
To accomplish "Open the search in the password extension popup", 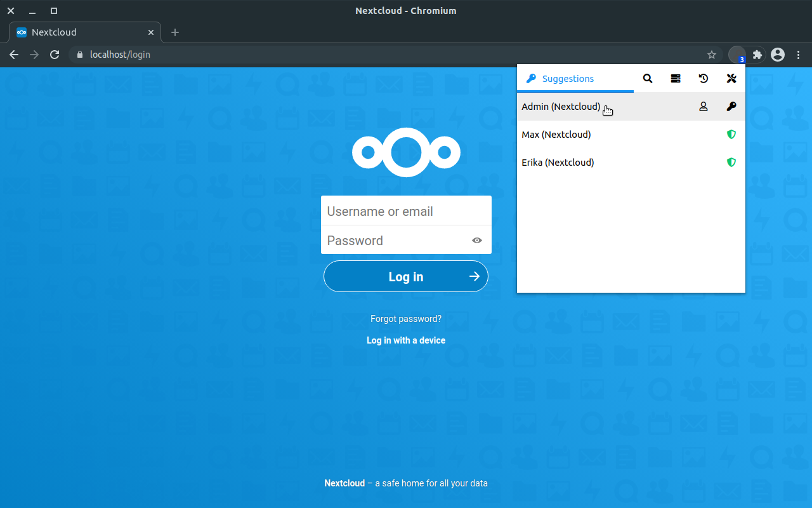I will click(647, 78).
